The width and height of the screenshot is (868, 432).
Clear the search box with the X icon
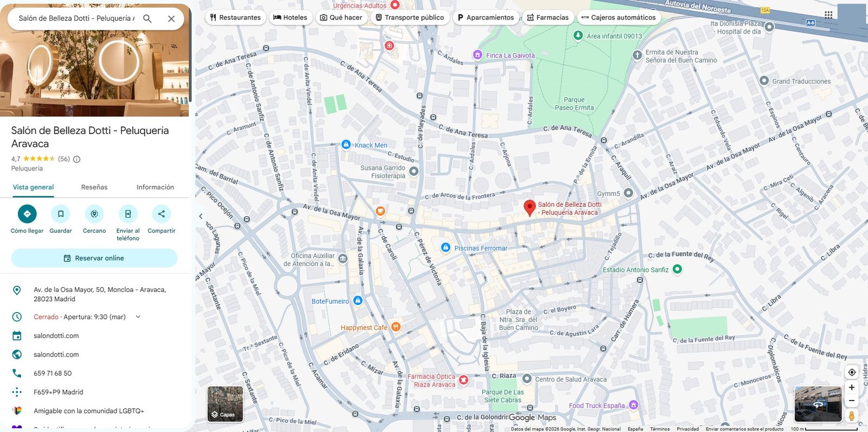(171, 18)
